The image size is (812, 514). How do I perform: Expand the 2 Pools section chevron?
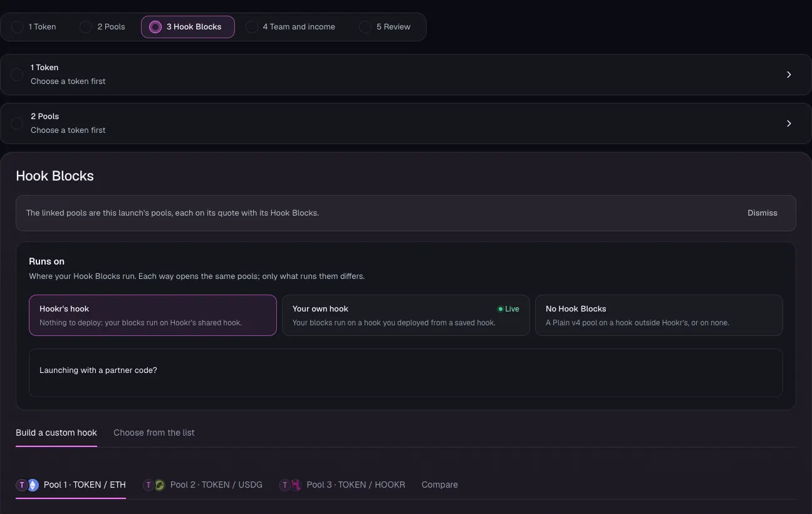click(x=789, y=123)
